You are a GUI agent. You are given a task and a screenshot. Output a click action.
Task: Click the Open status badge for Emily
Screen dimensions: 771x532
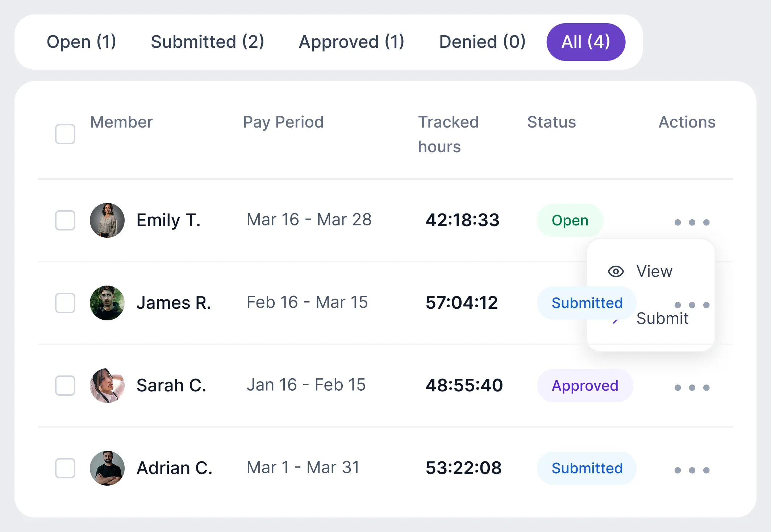(x=570, y=220)
